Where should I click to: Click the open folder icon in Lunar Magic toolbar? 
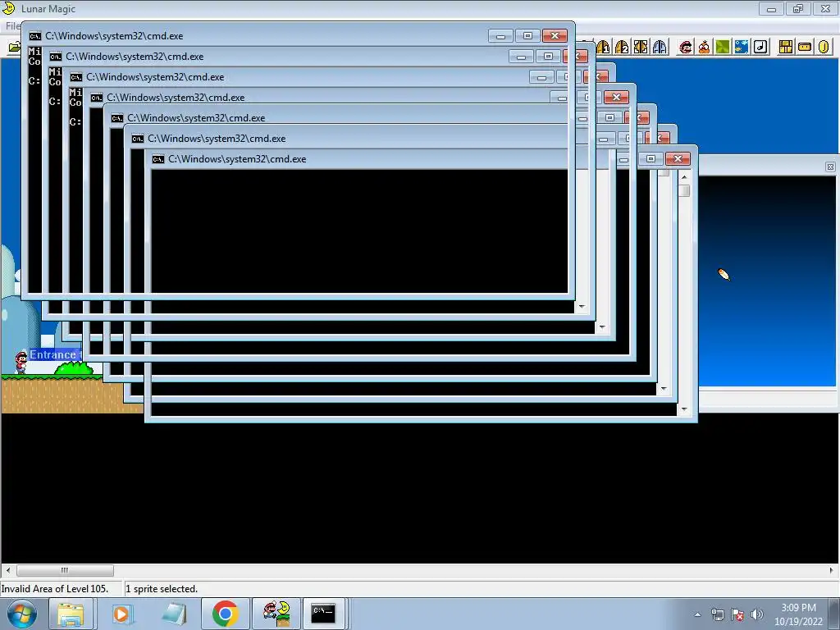tap(15, 47)
